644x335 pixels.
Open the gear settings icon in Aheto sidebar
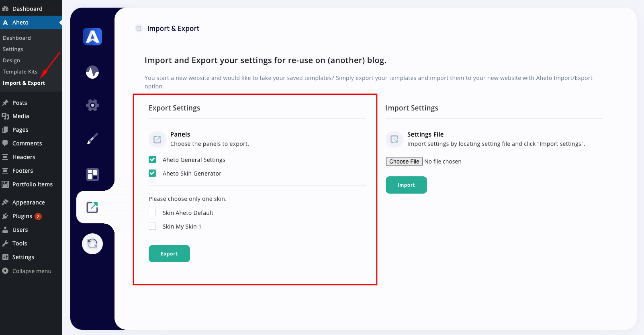point(92,105)
